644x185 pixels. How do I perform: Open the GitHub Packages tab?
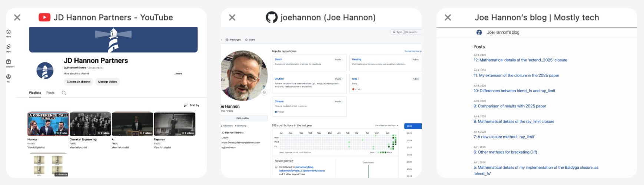pyautogui.click(x=233, y=40)
